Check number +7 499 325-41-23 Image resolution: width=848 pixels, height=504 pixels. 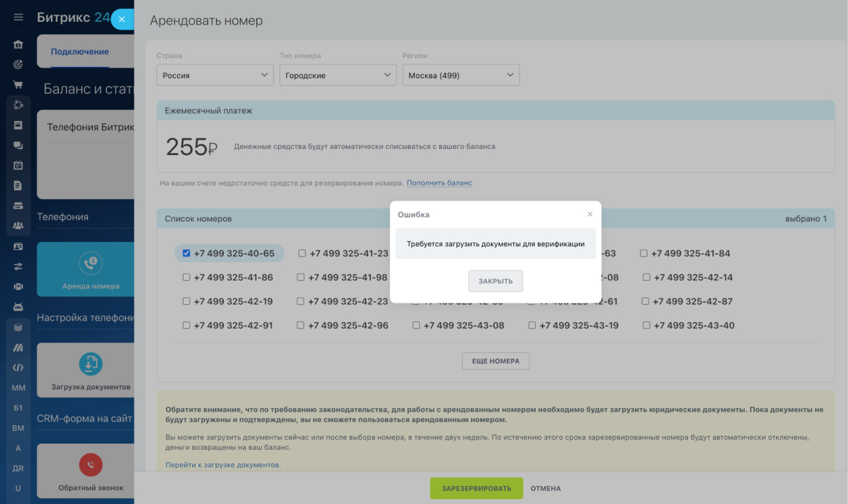pos(302,253)
